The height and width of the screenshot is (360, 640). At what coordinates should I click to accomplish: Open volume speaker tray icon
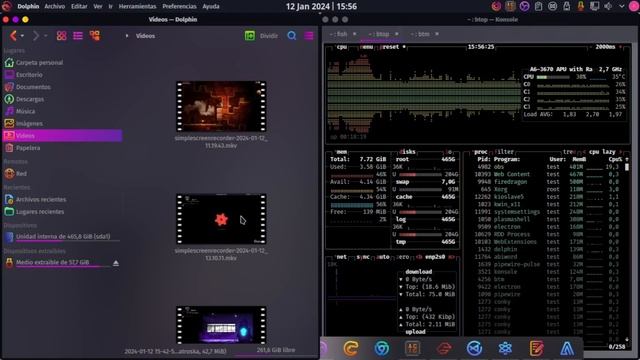click(608, 6)
